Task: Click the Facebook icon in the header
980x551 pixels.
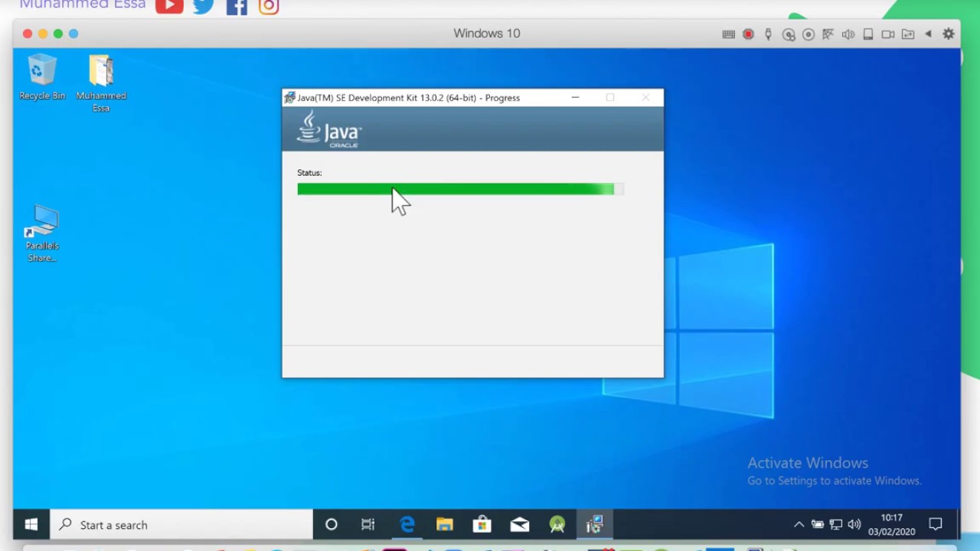Action: (237, 6)
